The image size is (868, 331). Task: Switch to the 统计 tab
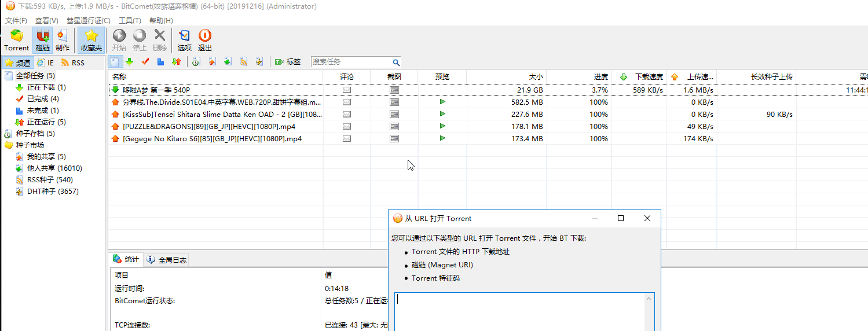coord(126,260)
